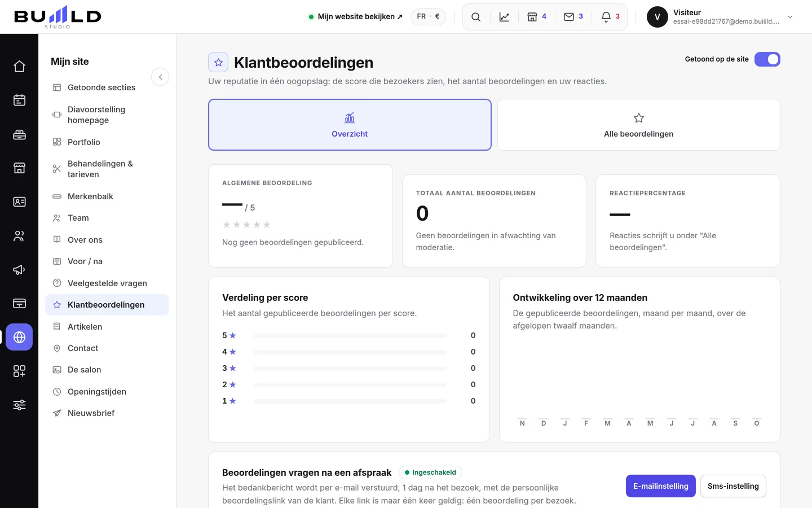The height and width of the screenshot is (508, 812).
Task: Open the clients people icon in left rail
Action: [x=19, y=236]
